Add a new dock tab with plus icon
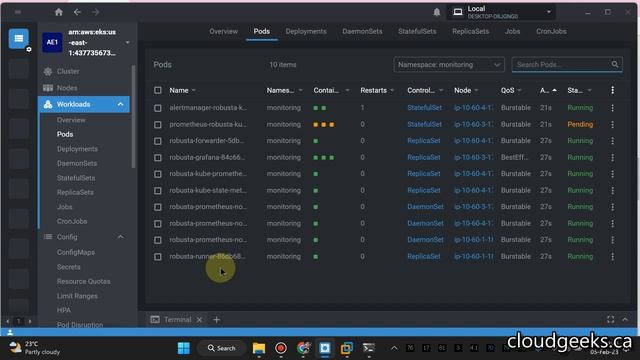640x360 pixels. point(216,320)
